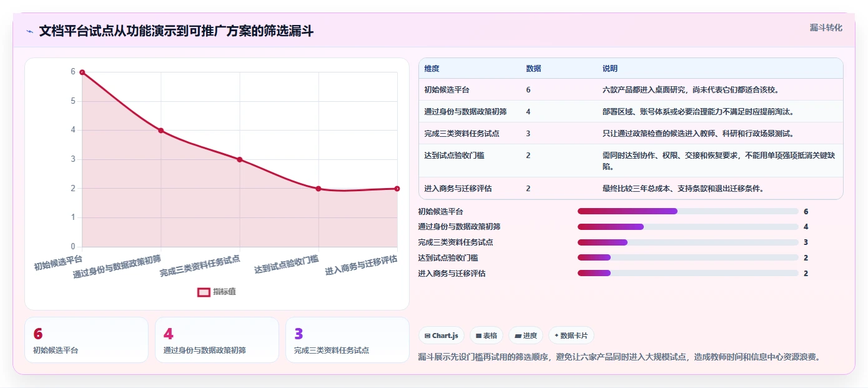Click the 指标值 legend color box
The width and height of the screenshot is (868, 388).
tap(204, 292)
